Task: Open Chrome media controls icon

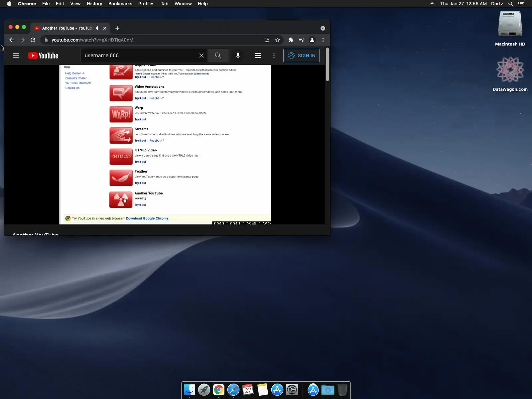Action: click(x=302, y=40)
